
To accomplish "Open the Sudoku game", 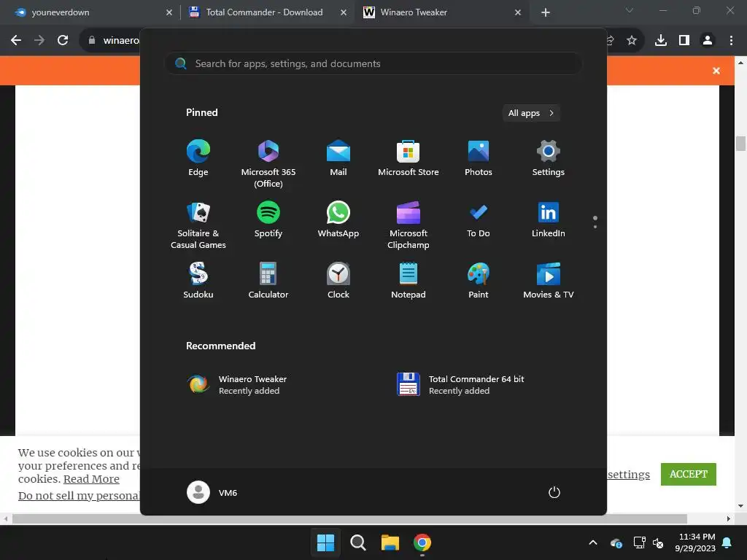I will (198, 281).
